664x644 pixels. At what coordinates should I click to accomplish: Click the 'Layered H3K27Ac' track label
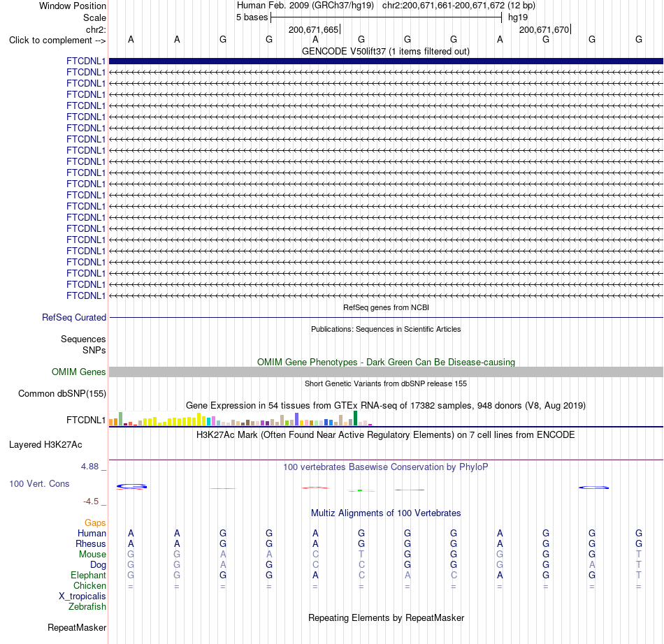pyautogui.click(x=45, y=445)
